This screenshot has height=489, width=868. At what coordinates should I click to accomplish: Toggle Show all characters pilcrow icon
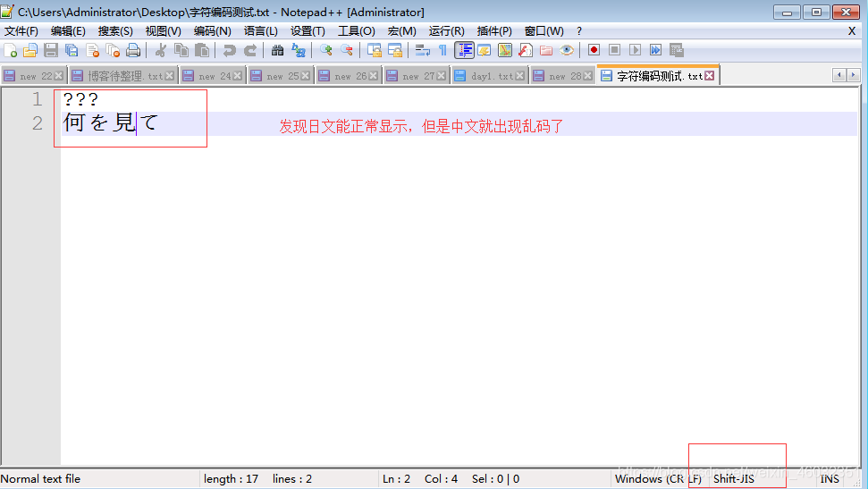[442, 50]
